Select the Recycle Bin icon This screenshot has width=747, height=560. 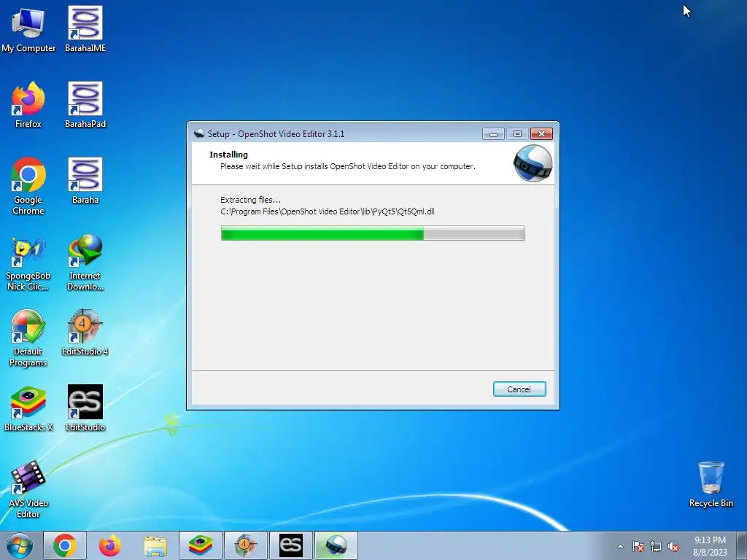click(711, 484)
